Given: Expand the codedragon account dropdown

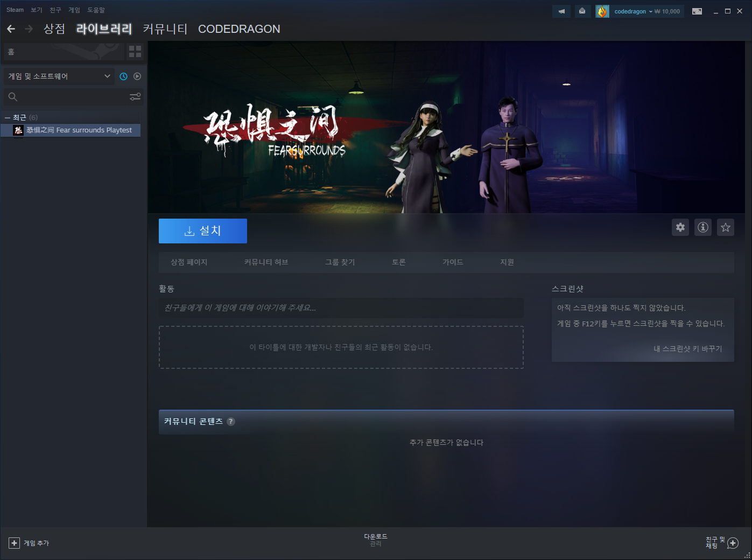Looking at the screenshot, I should pyautogui.click(x=633, y=11).
